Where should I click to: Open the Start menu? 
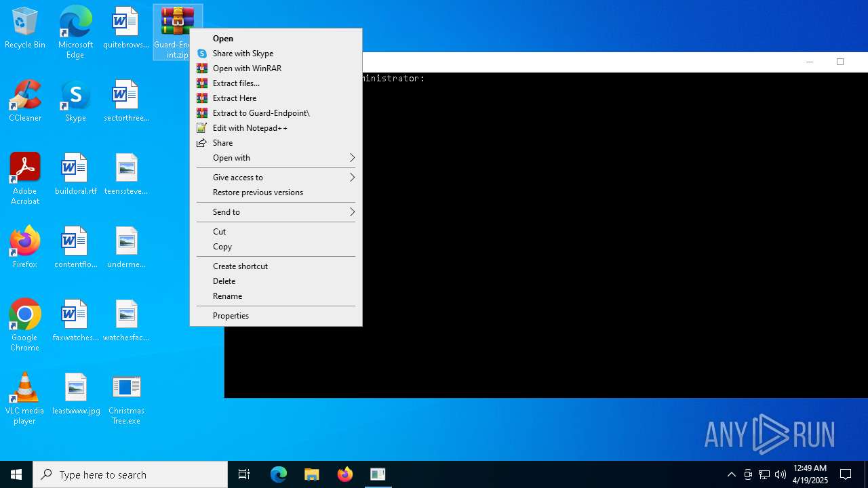click(x=16, y=474)
